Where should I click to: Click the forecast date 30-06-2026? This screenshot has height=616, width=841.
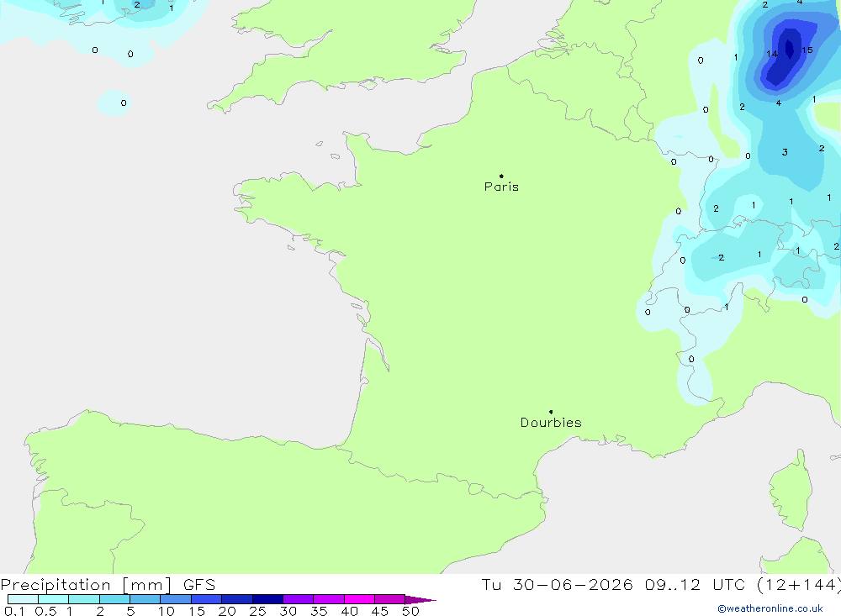click(573, 584)
